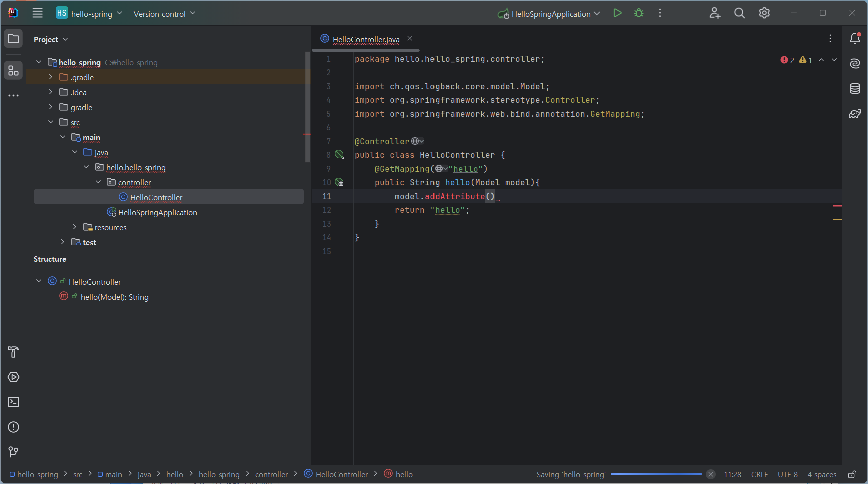
Task: Toggle the Structure tool window icon
Action: [x=14, y=71]
